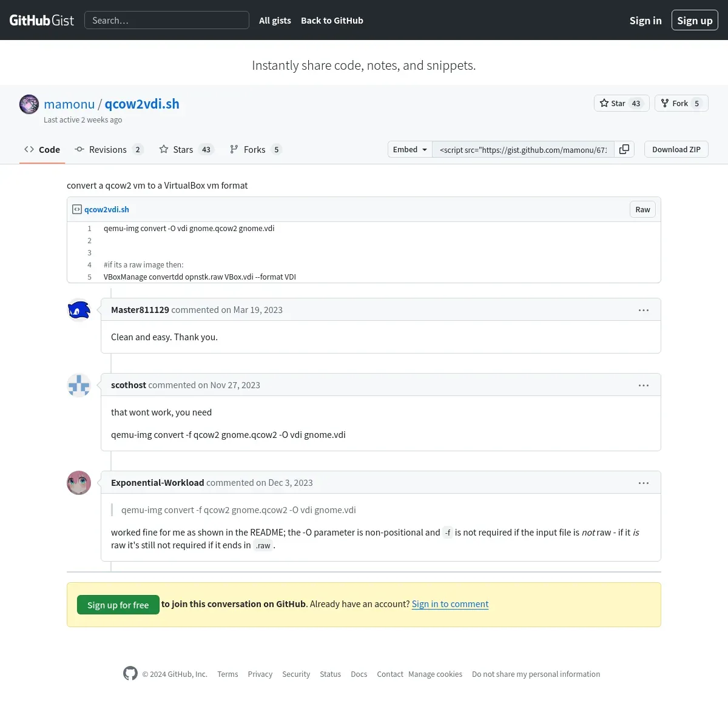Switch to the Forks tab
728x706 pixels.
255,149
